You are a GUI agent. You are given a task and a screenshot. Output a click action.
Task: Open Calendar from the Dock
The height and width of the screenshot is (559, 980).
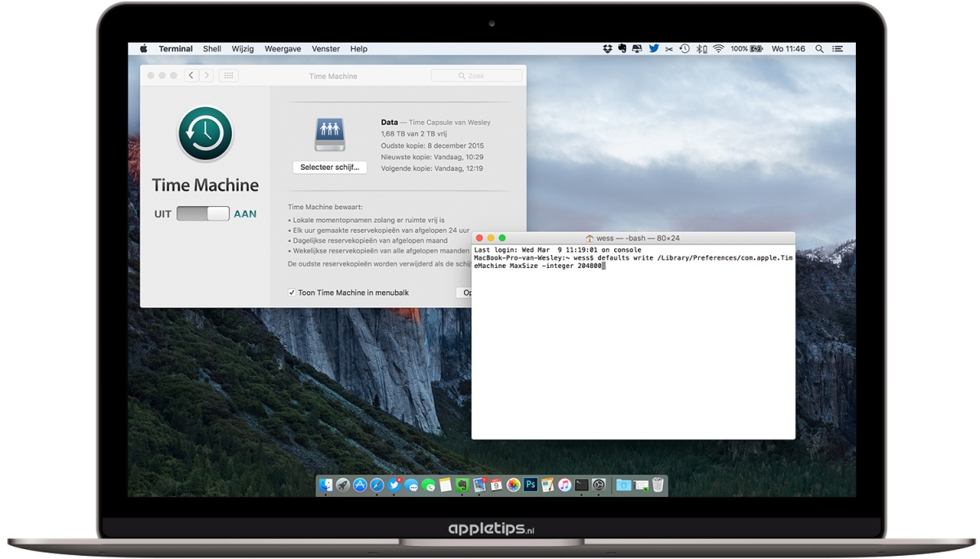pos(496,485)
